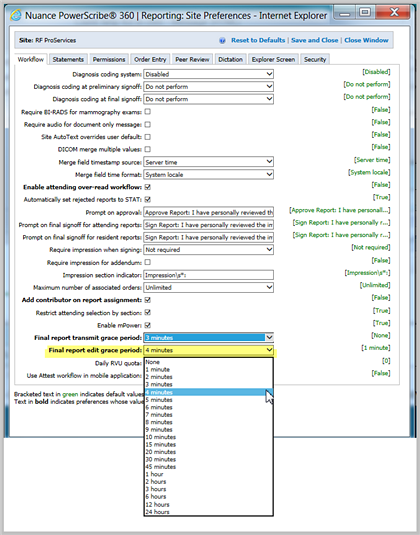Choose 8 minutes from the list
Image resolution: width=420 pixels, height=535 pixels.
[208, 422]
